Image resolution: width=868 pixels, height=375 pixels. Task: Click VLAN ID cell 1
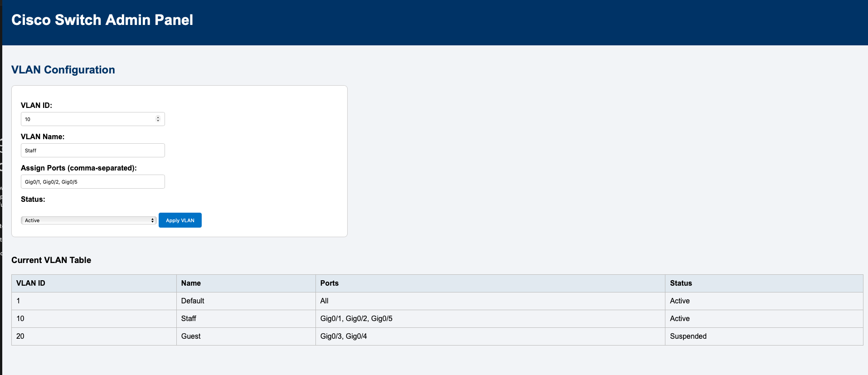point(94,301)
